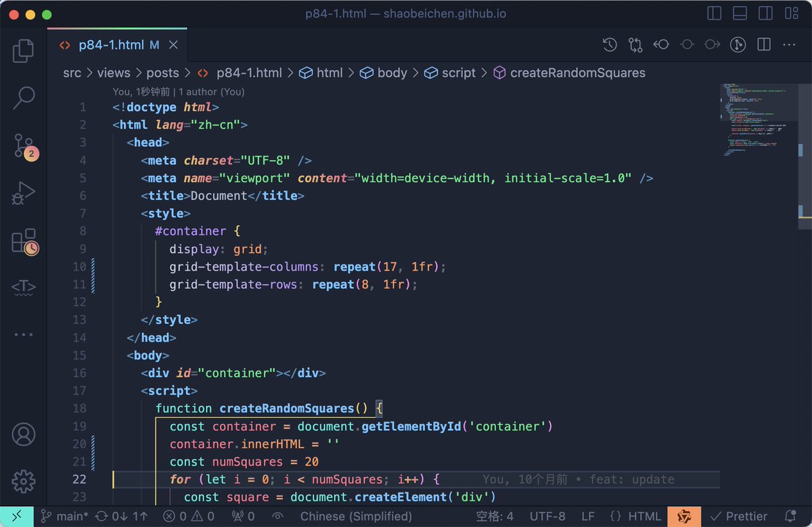Open the Extensions view in activity bar
Viewport: 812px width, 527px height.
24,242
